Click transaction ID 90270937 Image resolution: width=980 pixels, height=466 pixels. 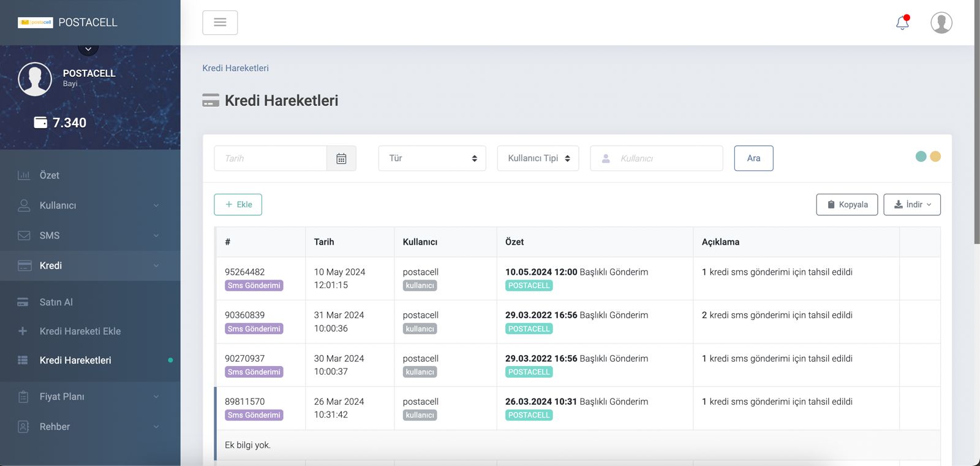(245, 359)
